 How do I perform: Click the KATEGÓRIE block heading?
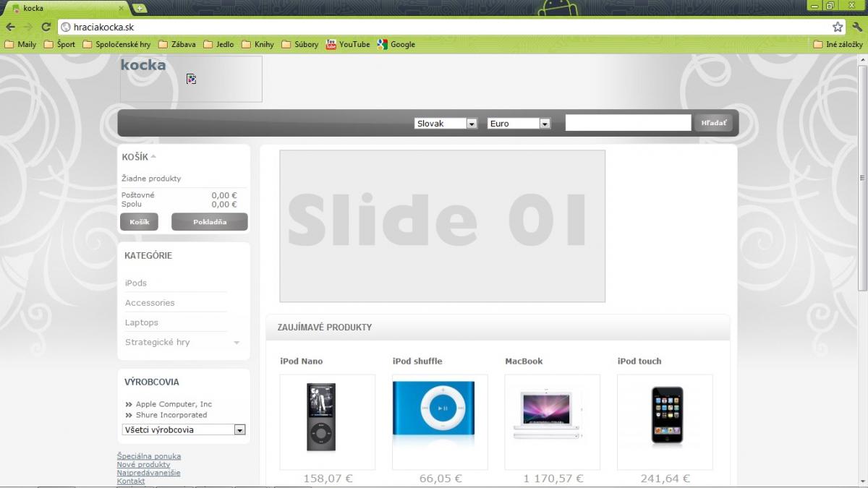tap(148, 256)
